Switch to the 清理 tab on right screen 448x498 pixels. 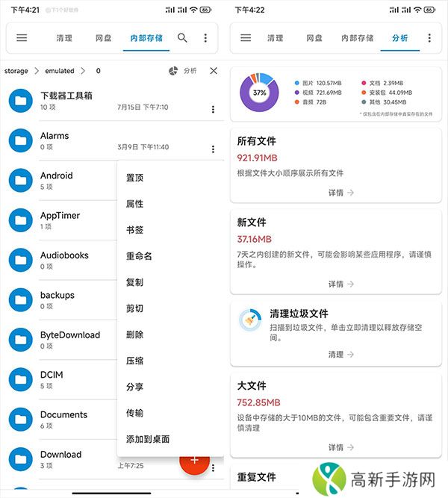point(275,38)
